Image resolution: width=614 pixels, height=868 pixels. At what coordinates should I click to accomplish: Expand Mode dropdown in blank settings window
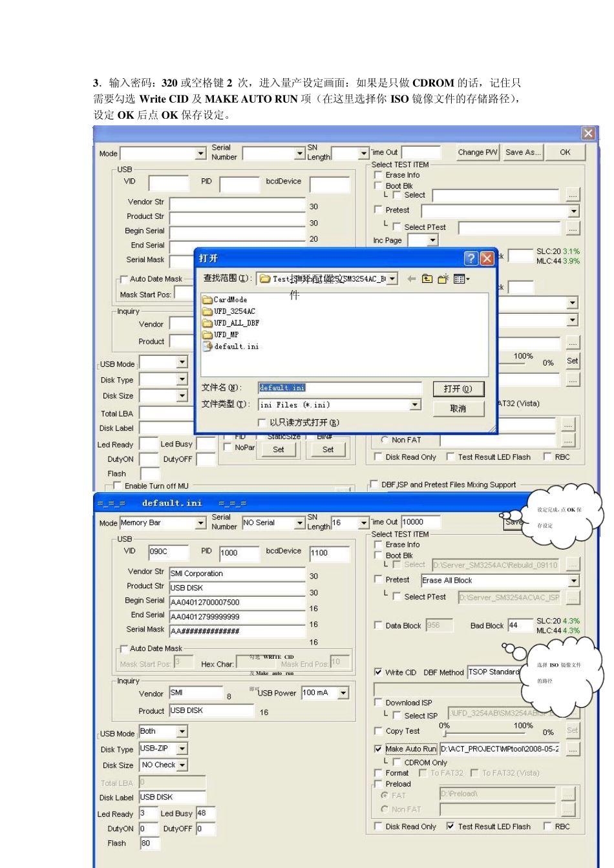pos(200,154)
